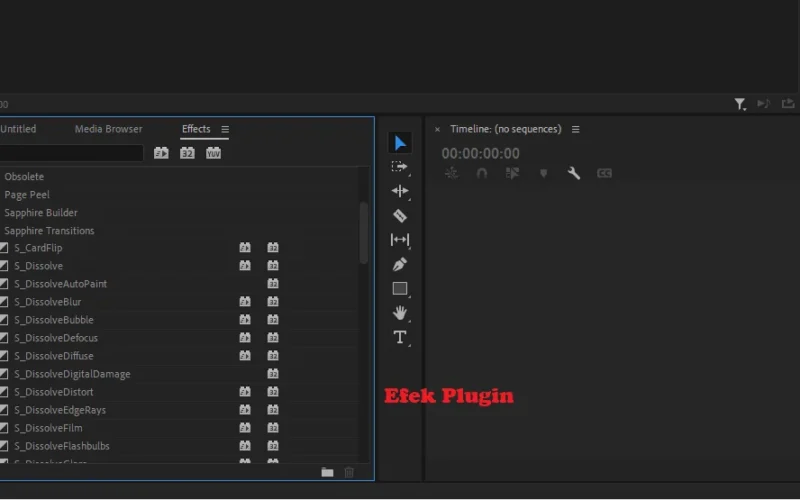Select the Rectangle tool
The height and width of the screenshot is (500, 800).
pyautogui.click(x=400, y=289)
